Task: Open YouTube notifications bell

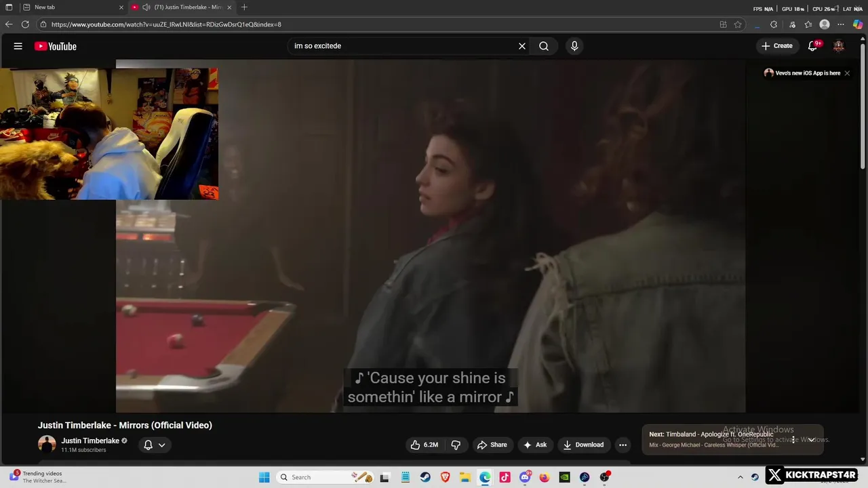Action: click(x=813, y=46)
